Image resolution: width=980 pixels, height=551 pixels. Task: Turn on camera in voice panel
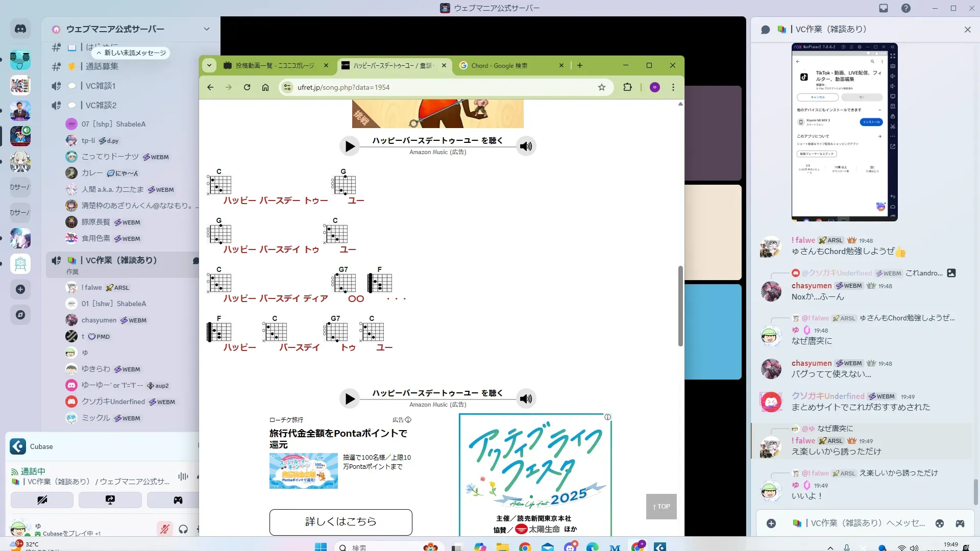(x=42, y=500)
